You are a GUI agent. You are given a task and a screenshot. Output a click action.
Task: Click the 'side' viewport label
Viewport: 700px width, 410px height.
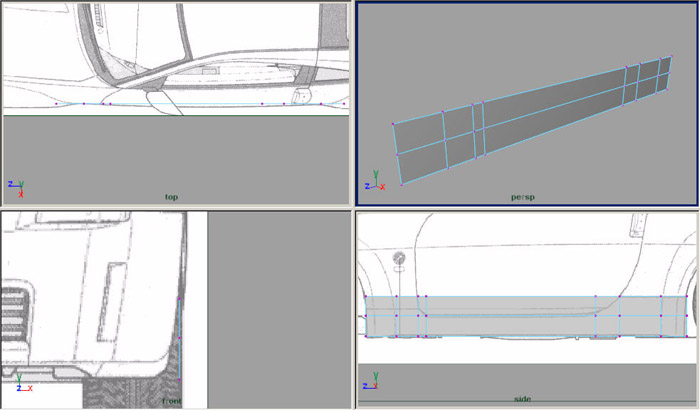pos(522,399)
